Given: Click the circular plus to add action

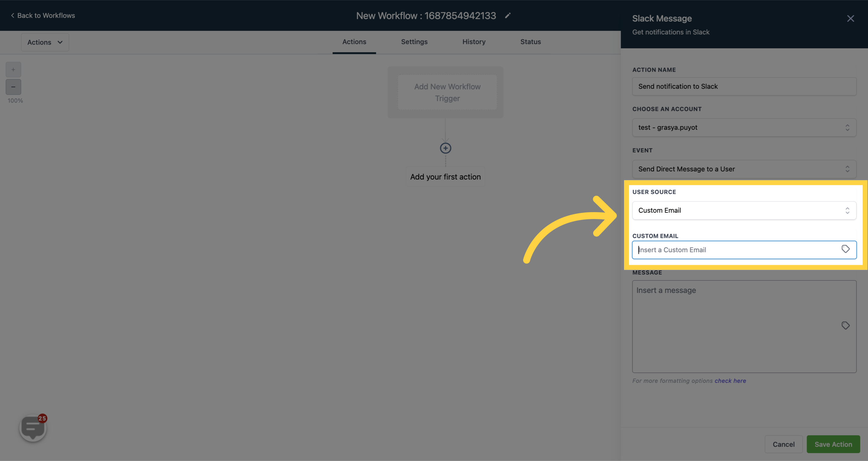Looking at the screenshot, I should [x=445, y=148].
